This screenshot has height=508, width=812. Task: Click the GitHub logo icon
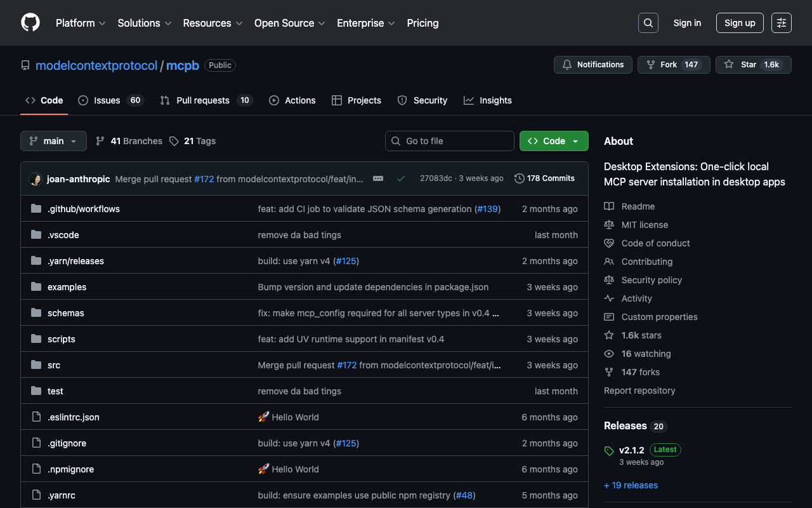coord(30,23)
